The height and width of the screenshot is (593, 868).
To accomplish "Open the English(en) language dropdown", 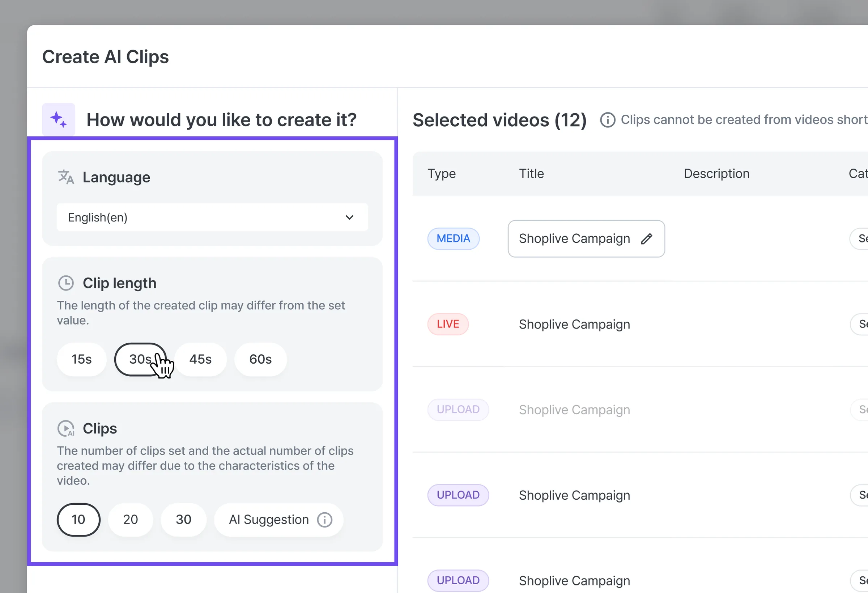I will (212, 217).
